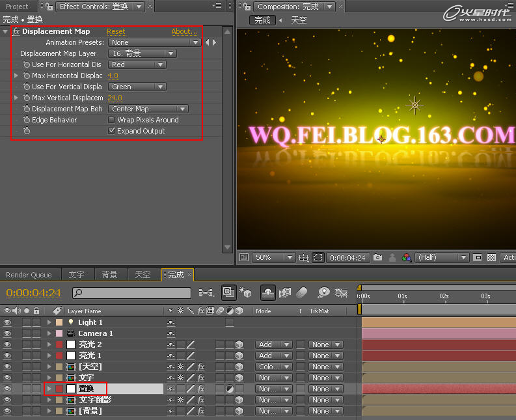Viewport: 516px width, 420px height.
Task: Enable the Wrap Pixels Around checkbox
Action: 111,120
